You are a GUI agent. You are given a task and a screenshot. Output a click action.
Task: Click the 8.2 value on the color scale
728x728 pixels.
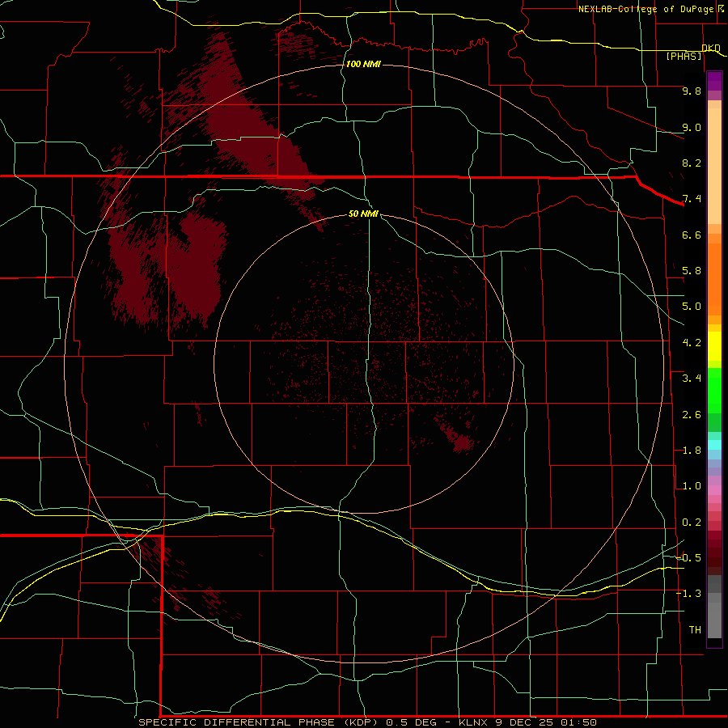(692, 163)
